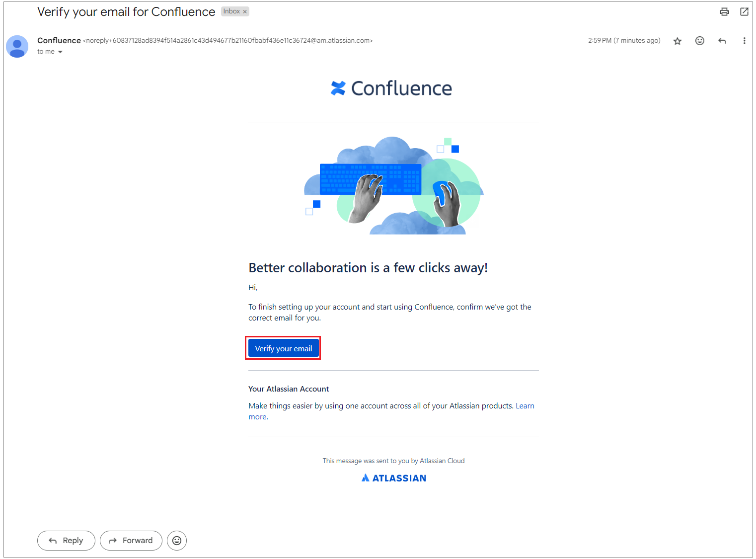This screenshot has height=559, width=756.
Task: Click the sender's profile avatar
Action: [17, 46]
